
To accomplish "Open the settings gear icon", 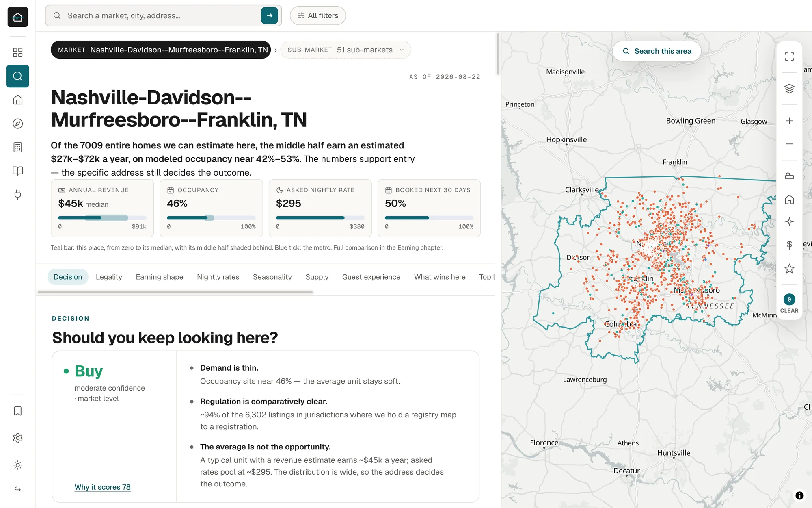I will pos(18,438).
